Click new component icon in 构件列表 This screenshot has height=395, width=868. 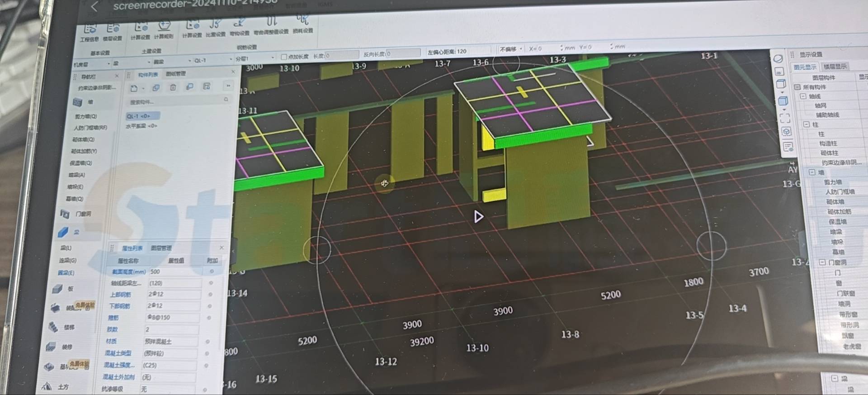point(134,88)
